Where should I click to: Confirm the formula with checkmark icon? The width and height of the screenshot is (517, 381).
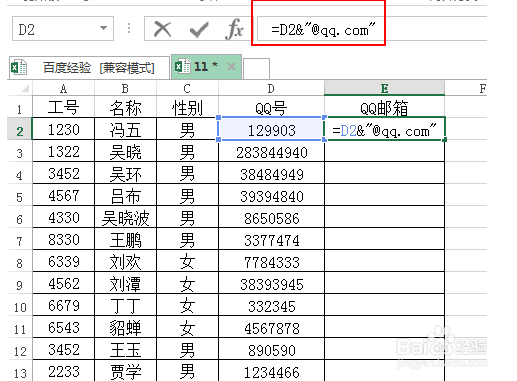tap(199, 30)
